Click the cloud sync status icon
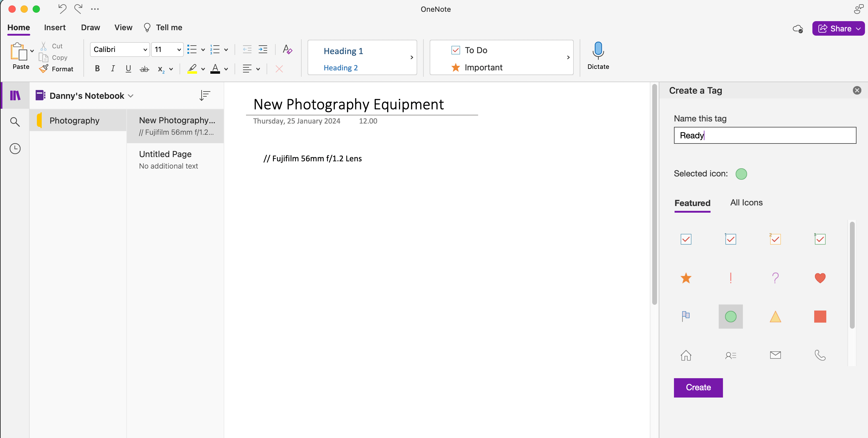The height and width of the screenshot is (438, 868). pos(798,29)
